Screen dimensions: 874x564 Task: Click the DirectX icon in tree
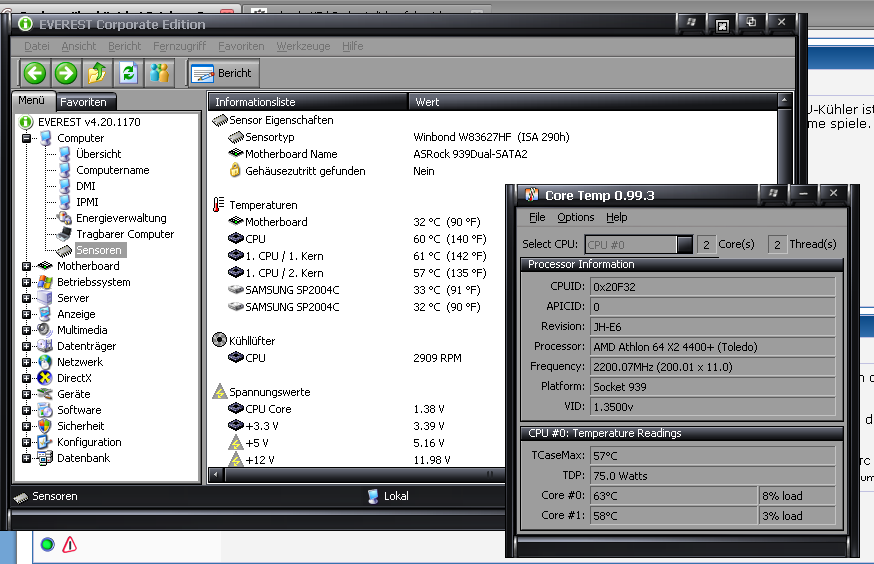pos(45,378)
